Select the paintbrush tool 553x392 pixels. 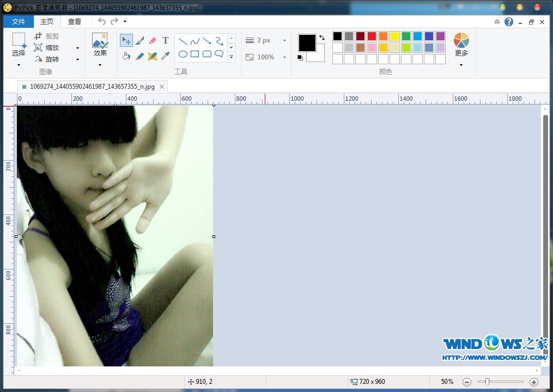tap(139, 41)
